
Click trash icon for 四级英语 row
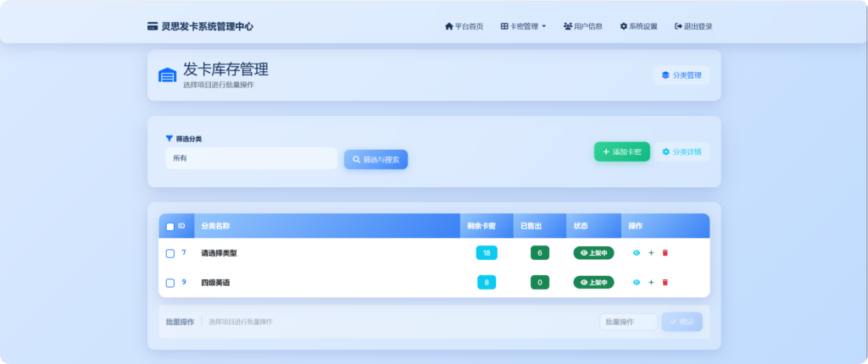tap(665, 283)
